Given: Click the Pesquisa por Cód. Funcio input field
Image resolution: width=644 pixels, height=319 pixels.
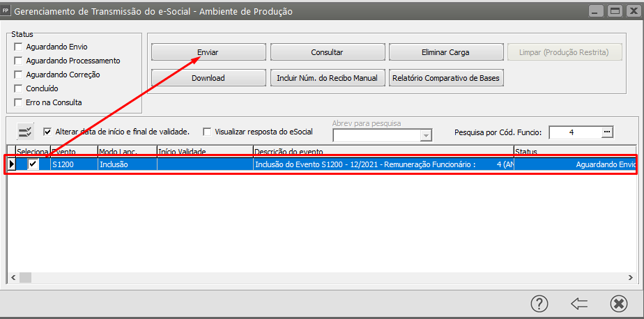Looking at the screenshot, I should tap(574, 132).
